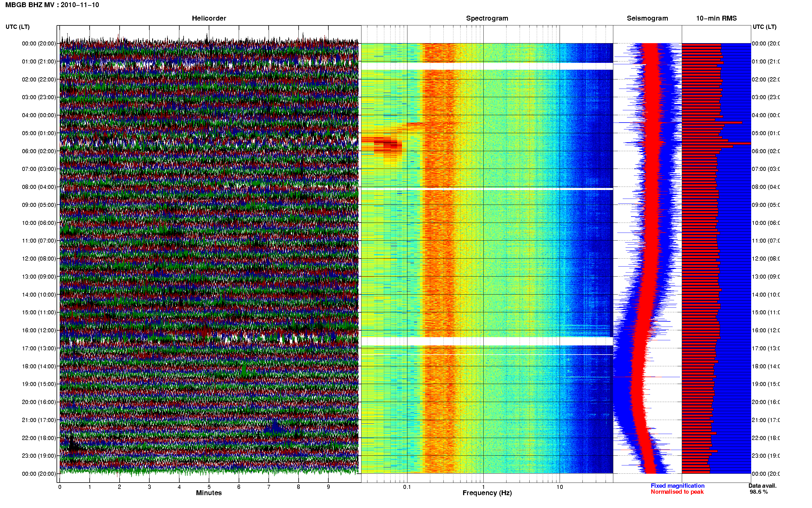The width and height of the screenshot is (812, 508).
Task: Click the left-axis '09:00 (05:00)' time label
Action: coord(39,205)
